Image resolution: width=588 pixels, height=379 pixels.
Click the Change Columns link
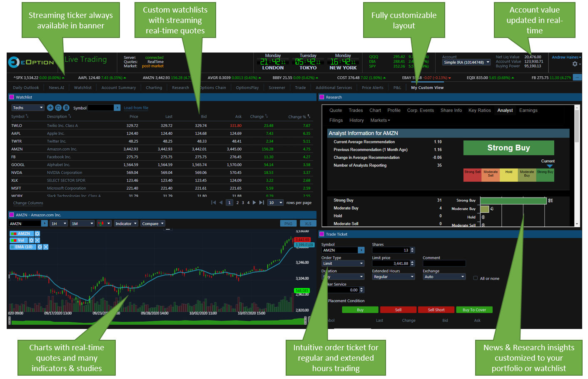(28, 203)
